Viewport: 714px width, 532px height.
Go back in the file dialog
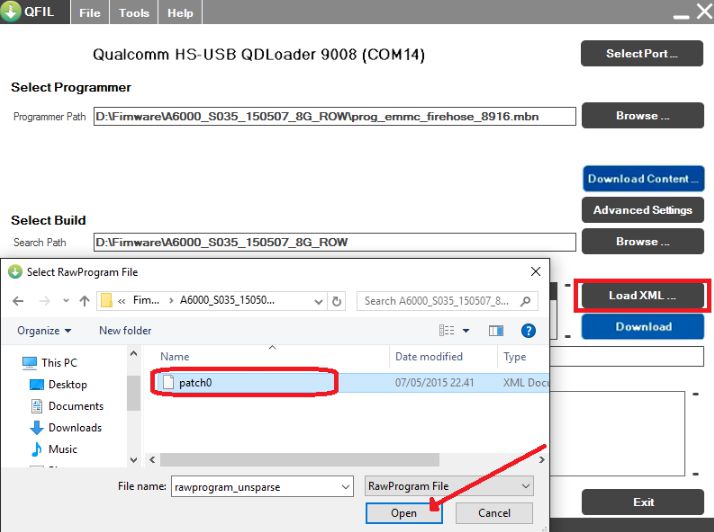point(18,301)
